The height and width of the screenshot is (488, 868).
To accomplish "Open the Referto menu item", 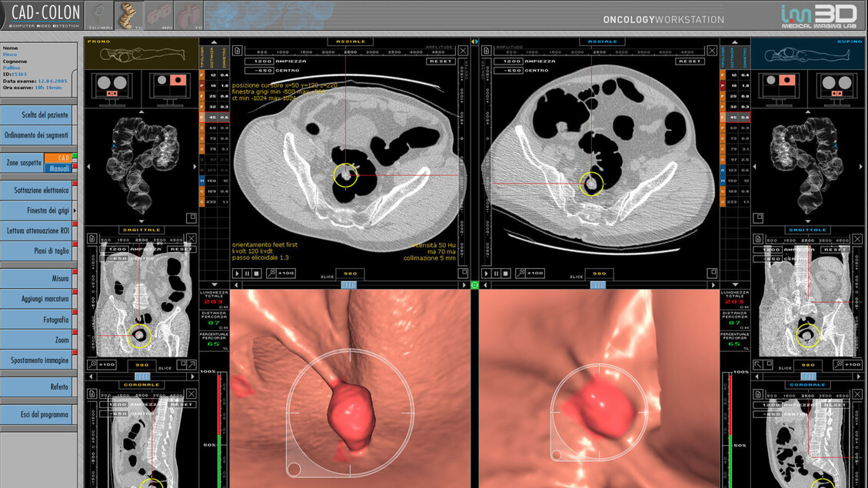I will point(38,387).
